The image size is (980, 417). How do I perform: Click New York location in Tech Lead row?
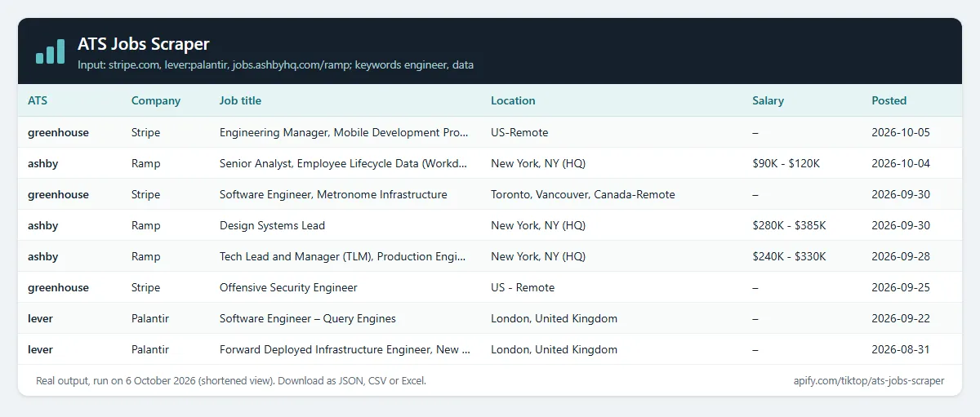(538, 255)
